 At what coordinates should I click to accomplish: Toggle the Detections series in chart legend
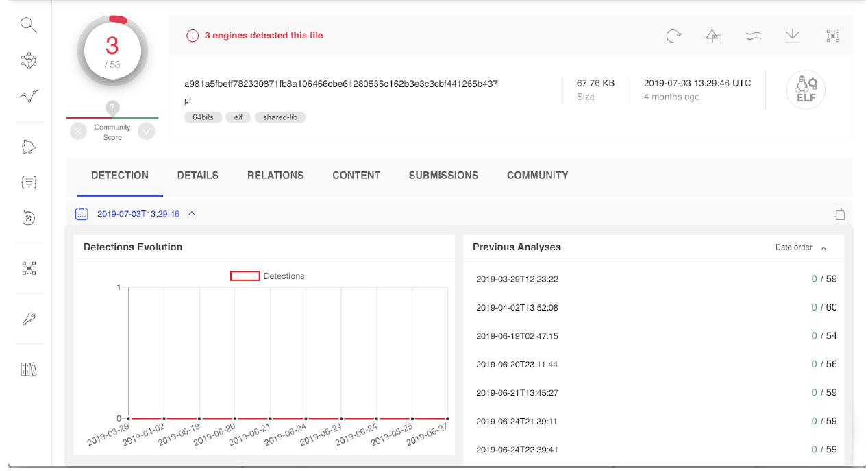click(x=267, y=276)
